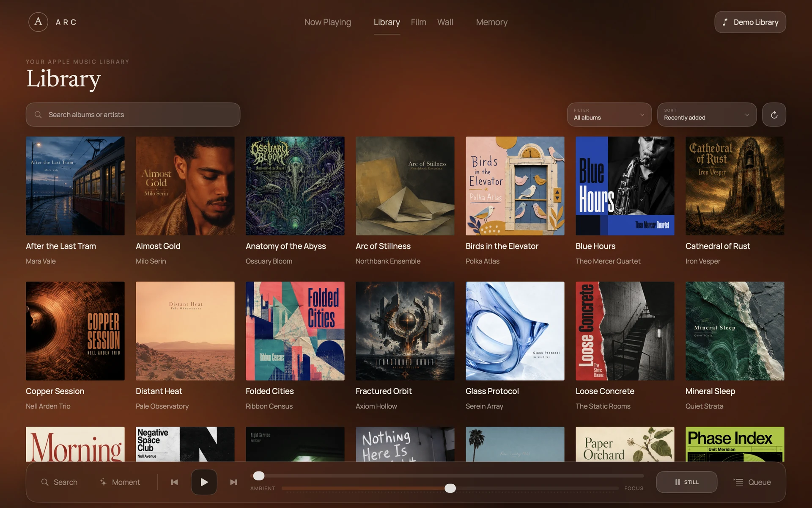
Task: Open the Phase Index album cover
Action: pyautogui.click(x=735, y=444)
